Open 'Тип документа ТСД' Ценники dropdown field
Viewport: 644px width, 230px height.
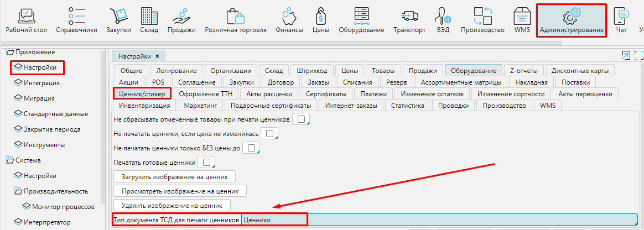coord(440,219)
